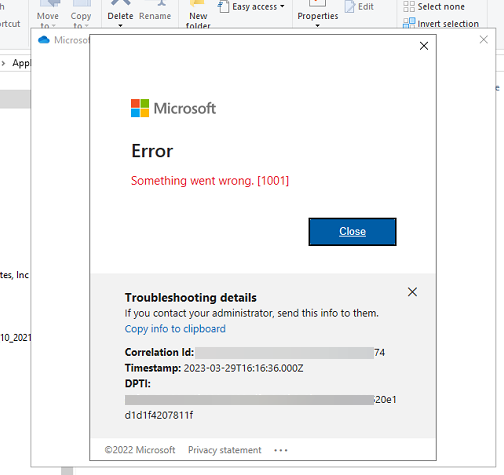The image size is (504, 475).
Task: Click Copy info to clipboard link
Action: (175, 329)
